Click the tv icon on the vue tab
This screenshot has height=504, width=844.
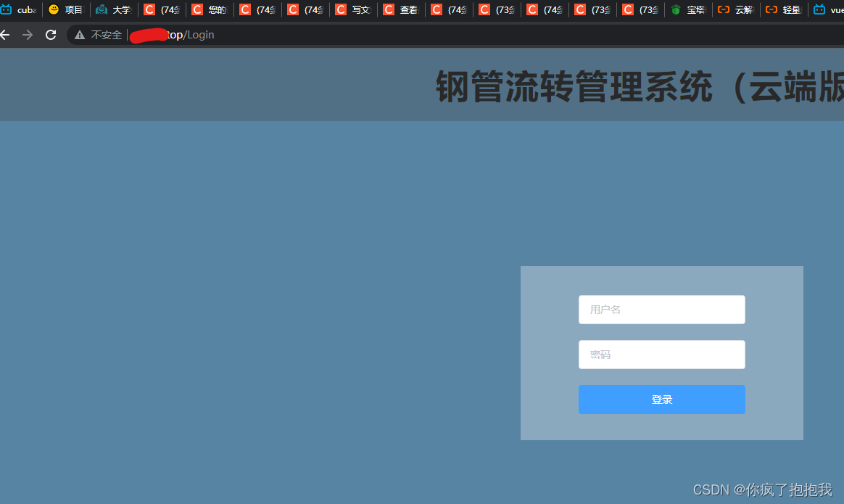(x=818, y=9)
